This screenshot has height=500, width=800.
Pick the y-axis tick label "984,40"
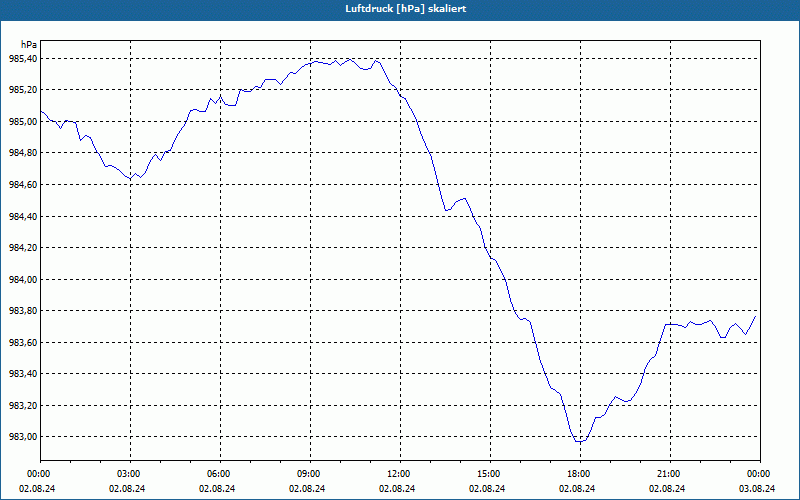pyautogui.click(x=23, y=216)
